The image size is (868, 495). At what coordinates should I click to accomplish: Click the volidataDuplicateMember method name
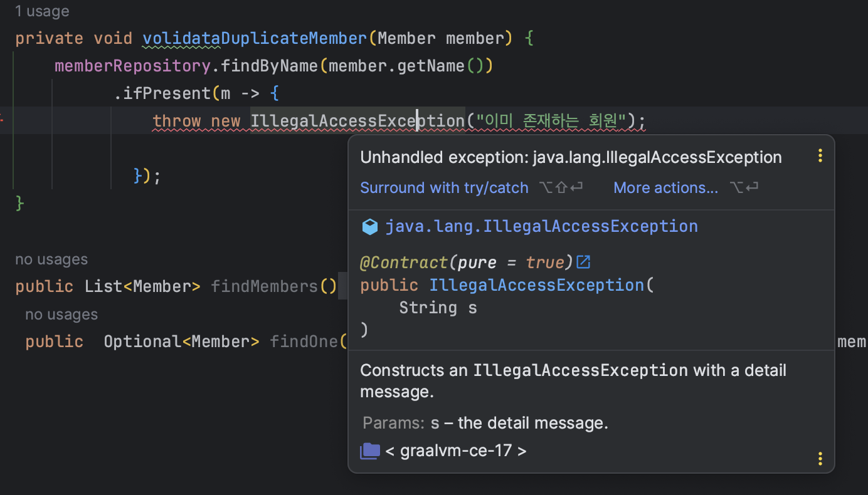click(255, 38)
